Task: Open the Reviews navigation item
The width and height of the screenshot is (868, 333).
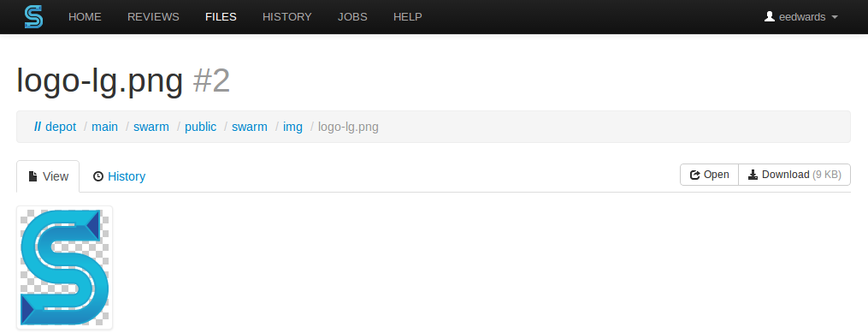Action: pyautogui.click(x=153, y=17)
